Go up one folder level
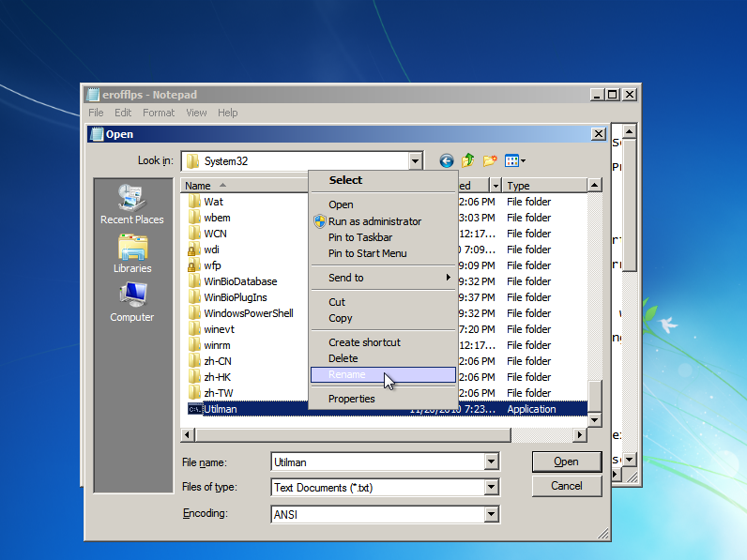The image size is (747, 560). [467, 161]
